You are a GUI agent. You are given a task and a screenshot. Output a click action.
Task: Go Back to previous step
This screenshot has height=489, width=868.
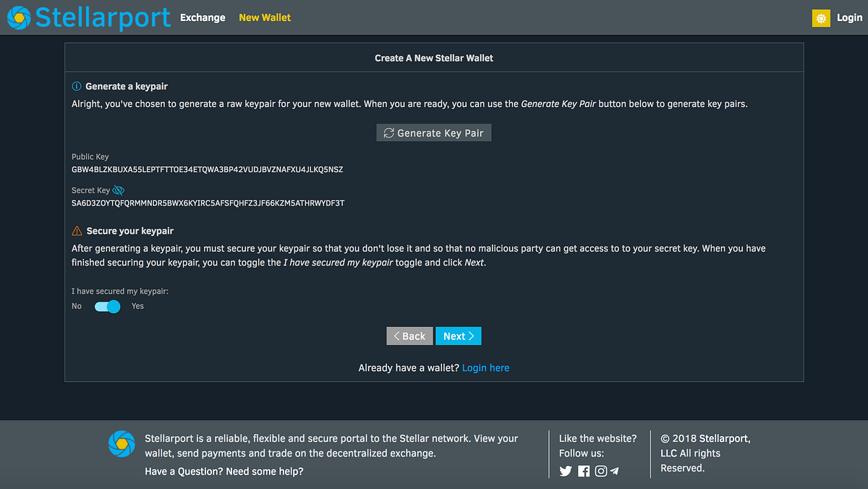[x=409, y=336]
